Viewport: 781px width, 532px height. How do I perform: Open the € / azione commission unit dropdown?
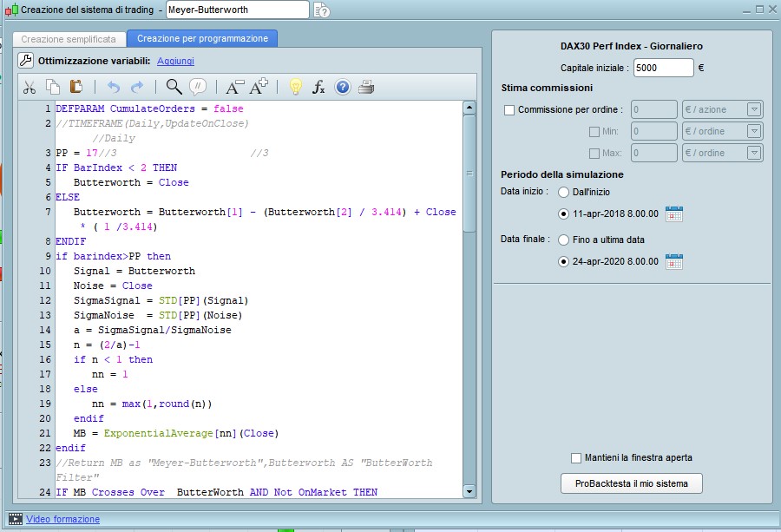pos(753,109)
